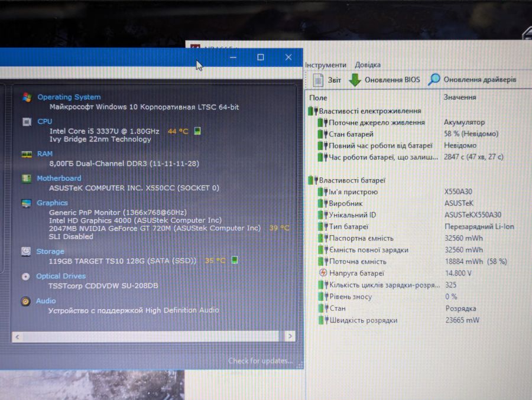Viewport: 532px width, 400px height.
Task: Open the Operating System section in Speccy
Action: click(x=69, y=97)
